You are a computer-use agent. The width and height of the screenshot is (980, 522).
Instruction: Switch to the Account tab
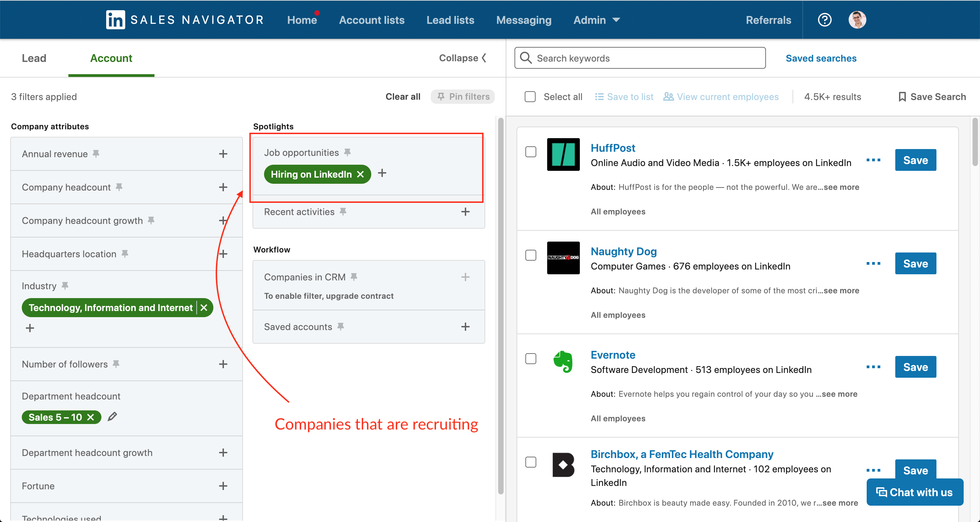click(112, 59)
